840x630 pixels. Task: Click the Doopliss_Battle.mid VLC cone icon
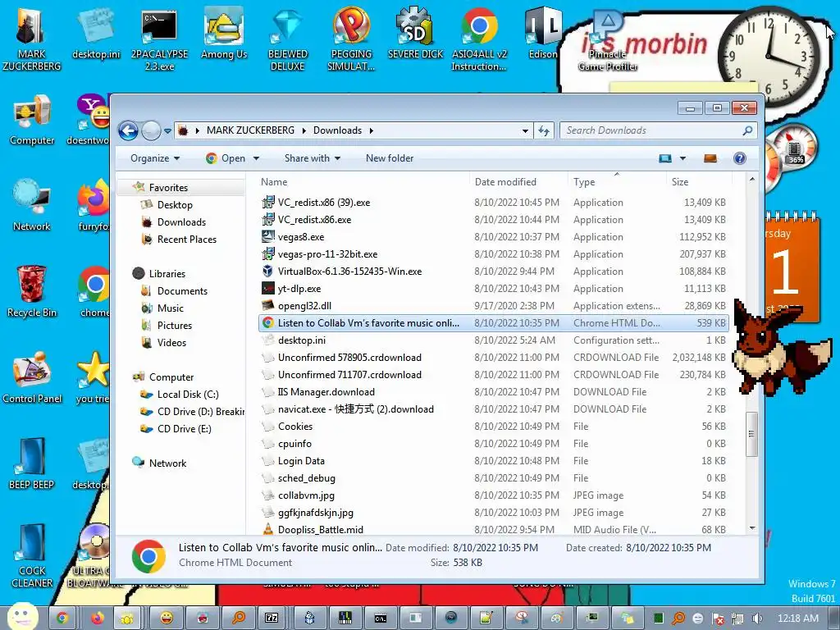click(268, 529)
